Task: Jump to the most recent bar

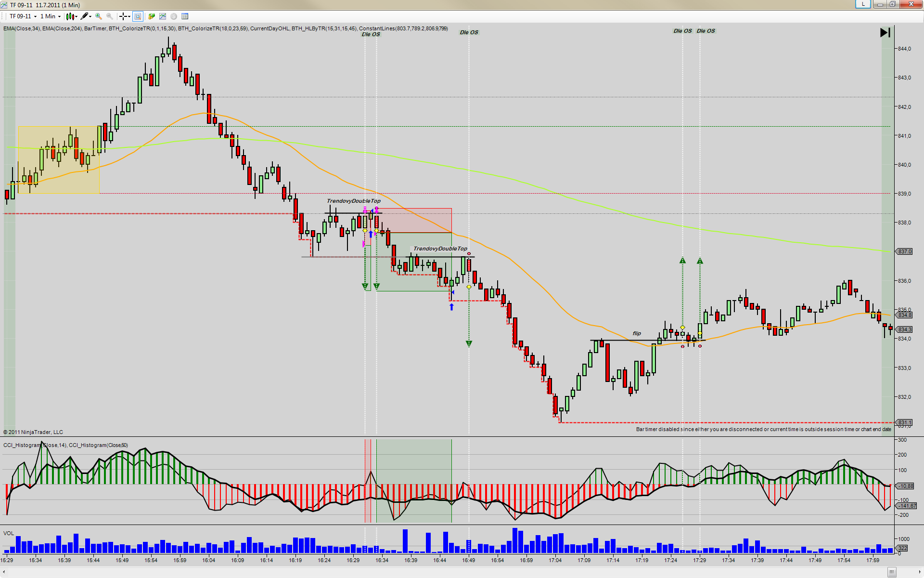Action: 885,33
